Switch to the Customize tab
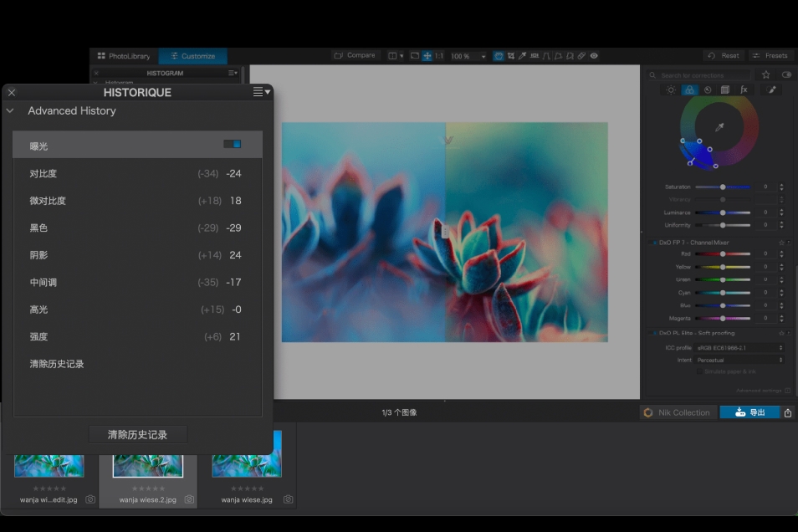Image resolution: width=798 pixels, height=532 pixels. [192, 56]
